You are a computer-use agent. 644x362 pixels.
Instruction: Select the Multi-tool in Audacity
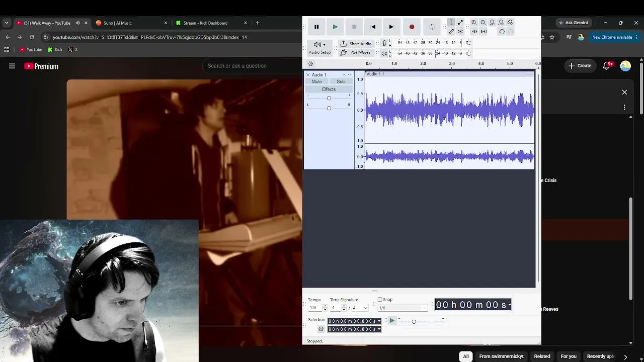(x=460, y=31)
